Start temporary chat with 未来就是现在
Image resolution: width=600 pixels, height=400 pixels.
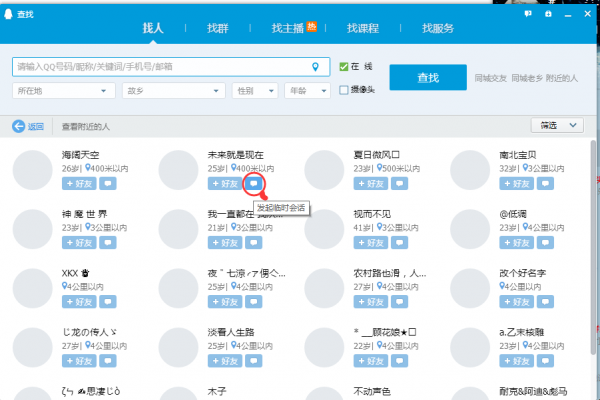254,185
